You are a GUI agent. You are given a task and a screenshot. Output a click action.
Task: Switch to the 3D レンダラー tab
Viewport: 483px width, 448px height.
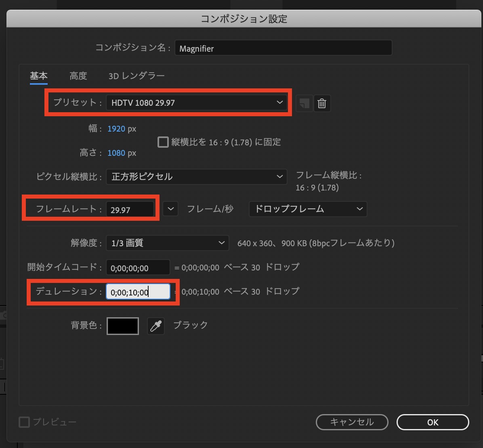point(136,75)
